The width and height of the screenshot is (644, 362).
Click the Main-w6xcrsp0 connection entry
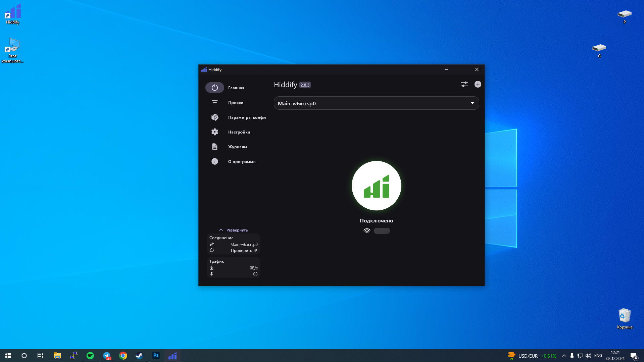(244, 245)
